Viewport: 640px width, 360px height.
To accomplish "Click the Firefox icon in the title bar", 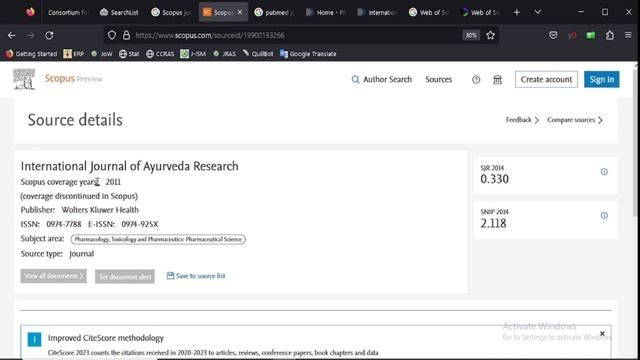I will coord(30,12).
